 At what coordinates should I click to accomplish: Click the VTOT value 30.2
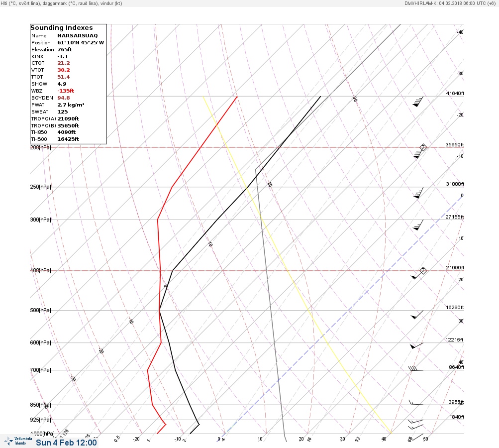64,70
